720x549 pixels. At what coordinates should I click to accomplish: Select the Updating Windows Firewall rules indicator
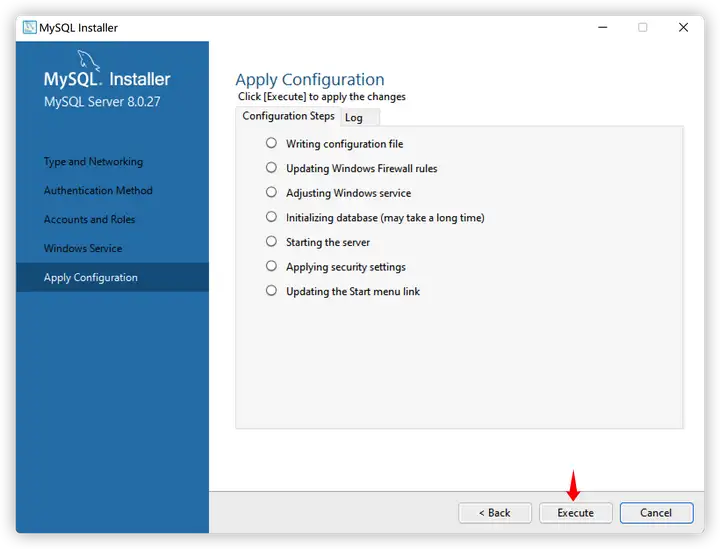271,168
